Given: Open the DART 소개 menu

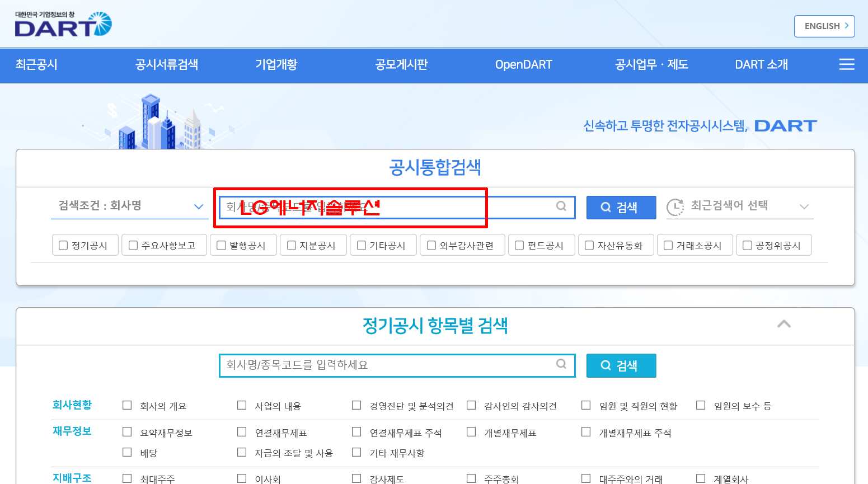Looking at the screenshot, I should 761,64.
